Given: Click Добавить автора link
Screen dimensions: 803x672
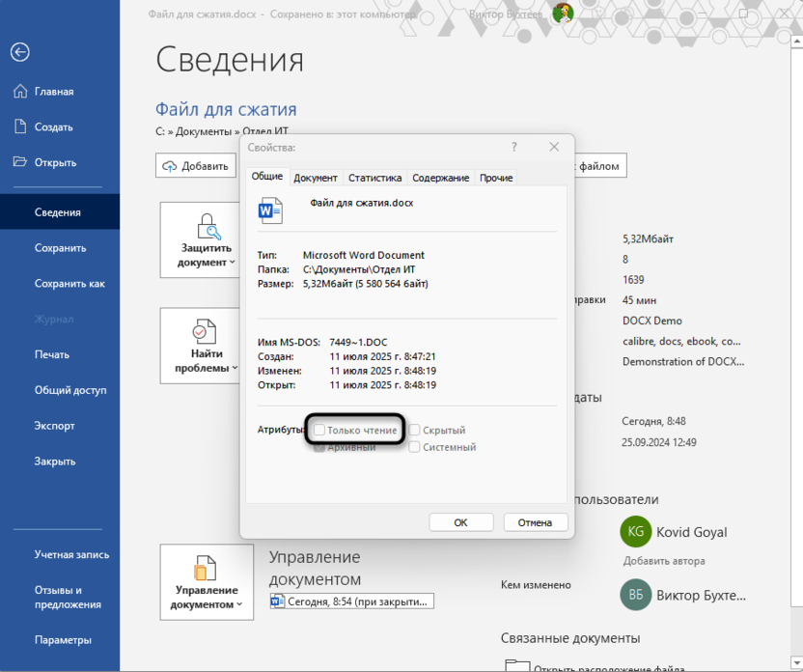Looking at the screenshot, I should (x=664, y=561).
